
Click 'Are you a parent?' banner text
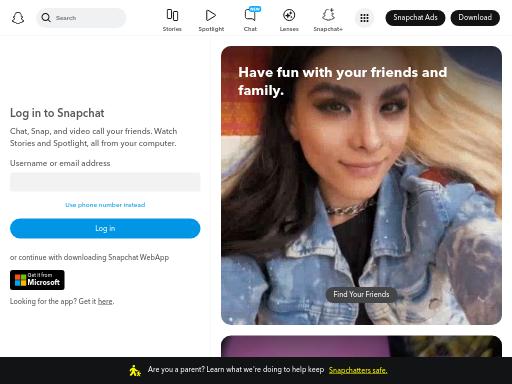[x=236, y=370]
